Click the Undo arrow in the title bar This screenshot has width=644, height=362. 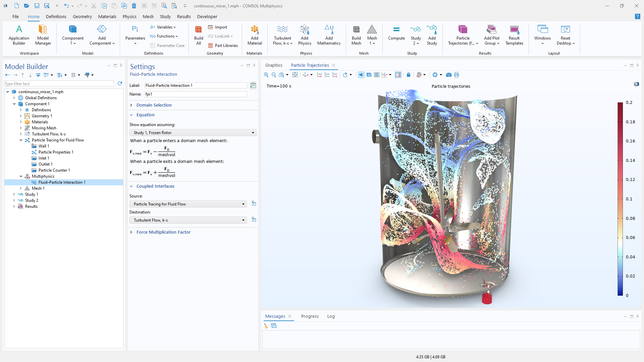[66, 6]
